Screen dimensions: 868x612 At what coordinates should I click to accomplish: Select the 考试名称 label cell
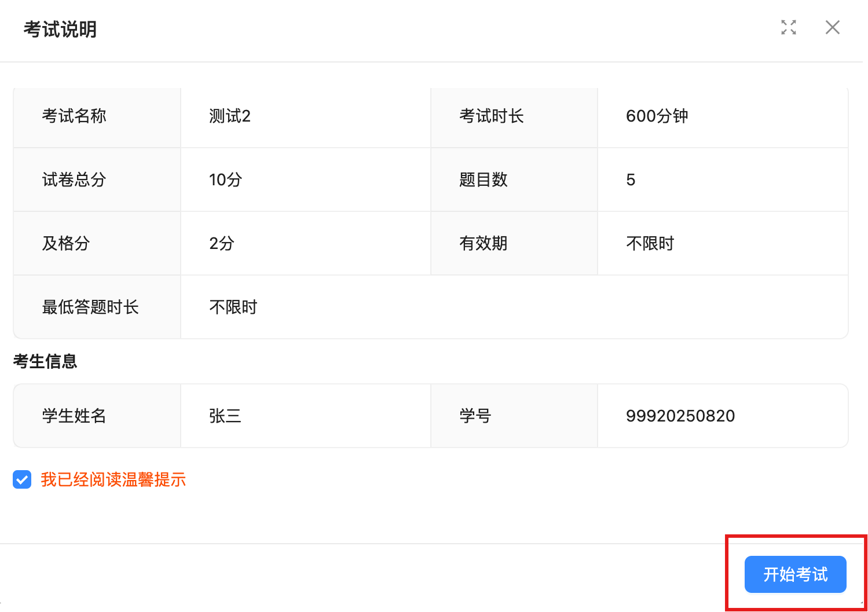pos(74,116)
